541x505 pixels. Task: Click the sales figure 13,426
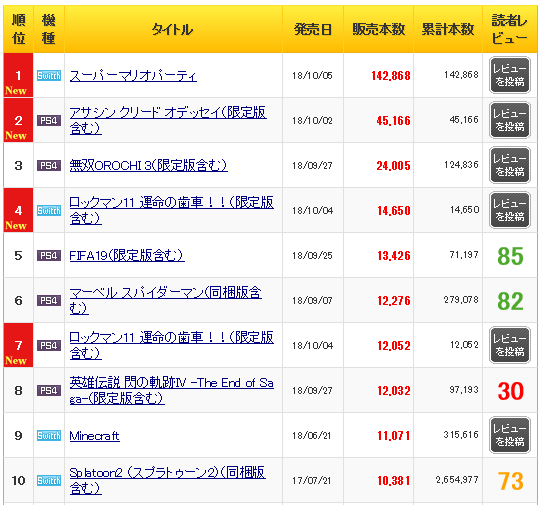tap(394, 256)
